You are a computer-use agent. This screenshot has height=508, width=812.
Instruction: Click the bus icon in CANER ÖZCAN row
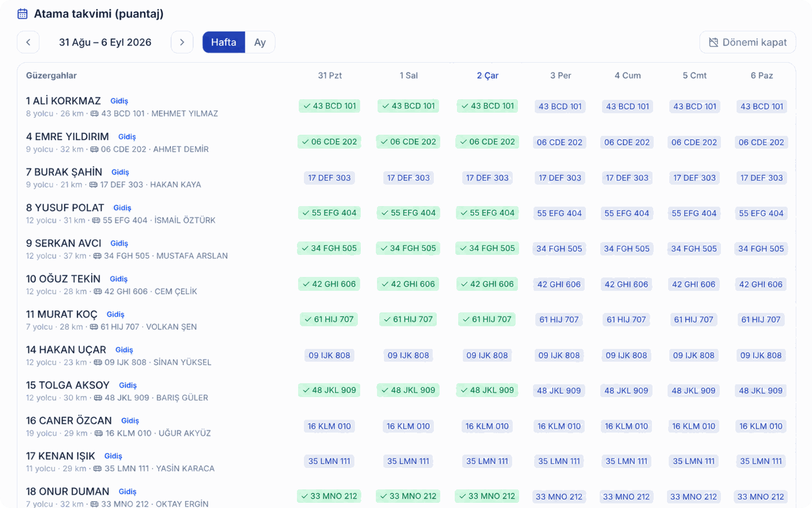99,433
